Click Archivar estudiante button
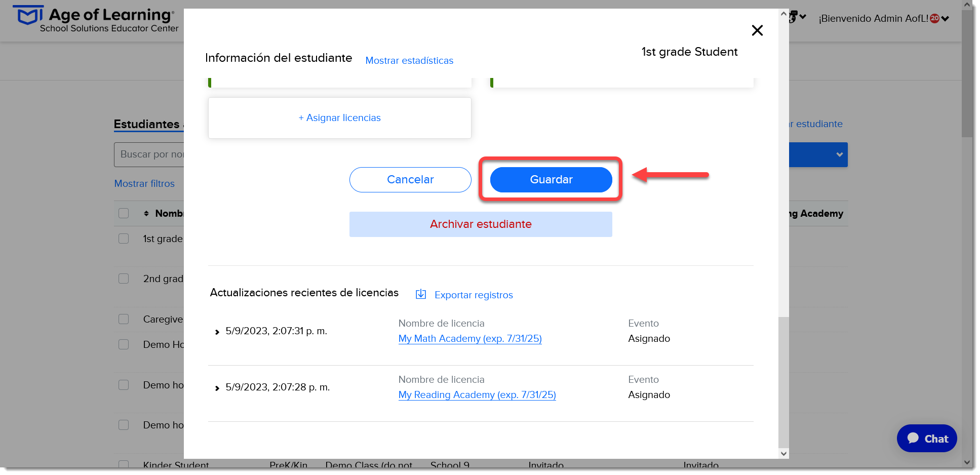Image resolution: width=980 pixels, height=475 pixels. (481, 224)
